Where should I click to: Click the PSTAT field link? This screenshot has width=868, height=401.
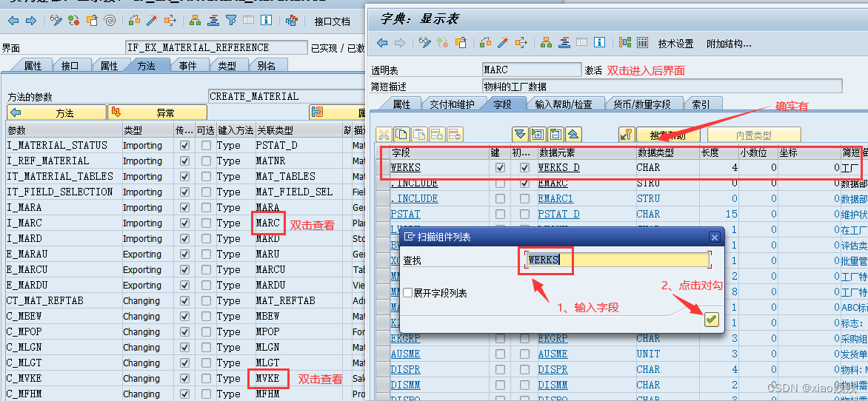(405, 214)
